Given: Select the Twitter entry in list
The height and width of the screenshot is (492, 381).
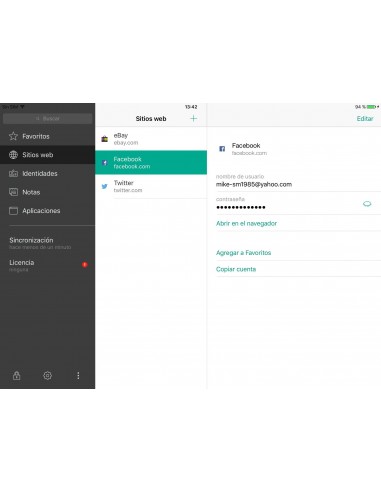Looking at the screenshot, I should point(151,186).
